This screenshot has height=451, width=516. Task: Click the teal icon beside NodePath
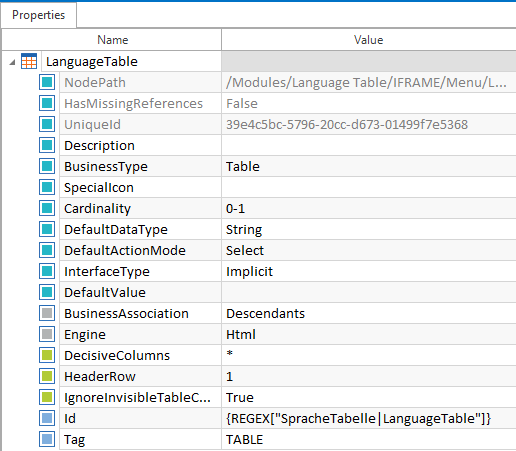pyautogui.click(x=47, y=82)
